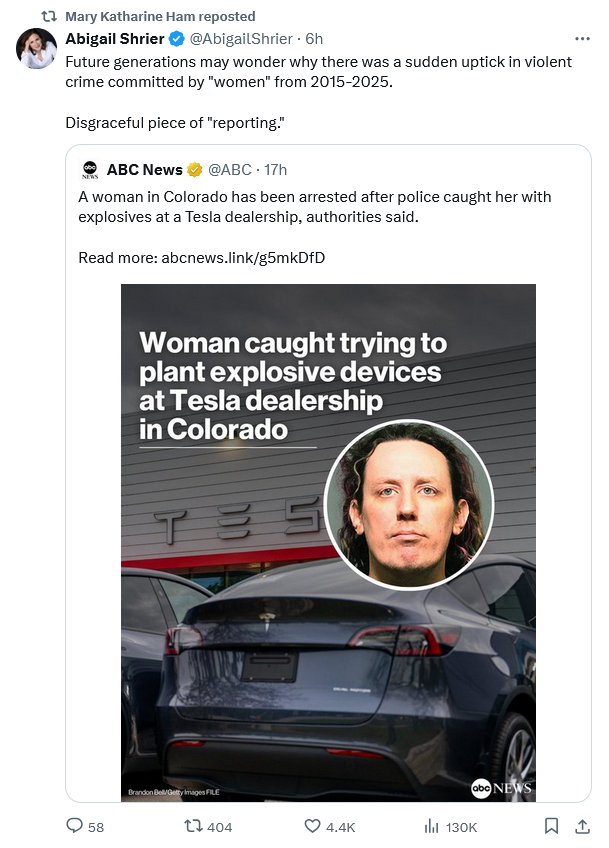Click the @ABC handle
The image size is (609, 848).
point(230,170)
